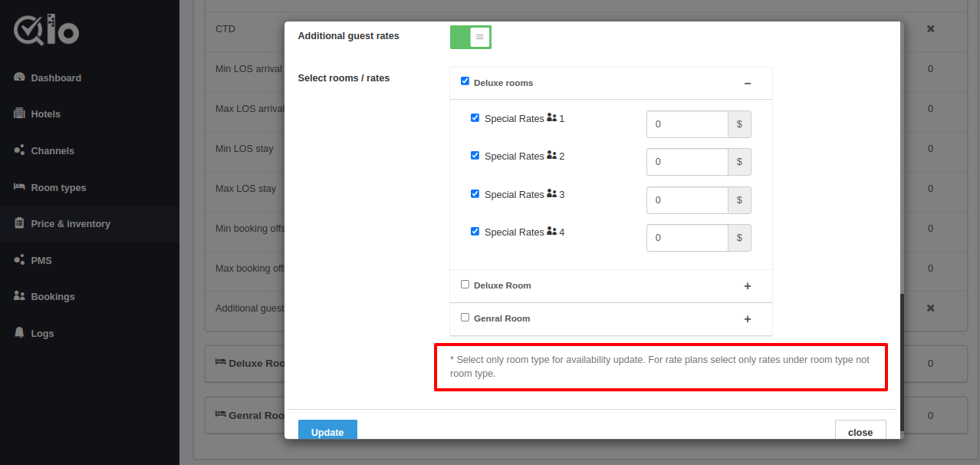980x465 pixels.
Task: Click the Min LOS stay row text
Action: click(245, 148)
